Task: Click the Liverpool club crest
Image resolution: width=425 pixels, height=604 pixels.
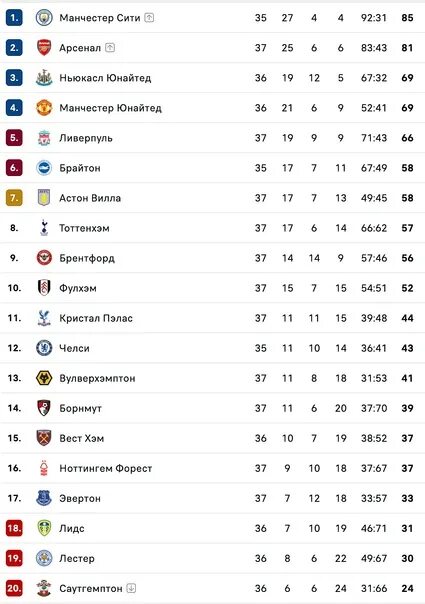Action: click(x=44, y=138)
